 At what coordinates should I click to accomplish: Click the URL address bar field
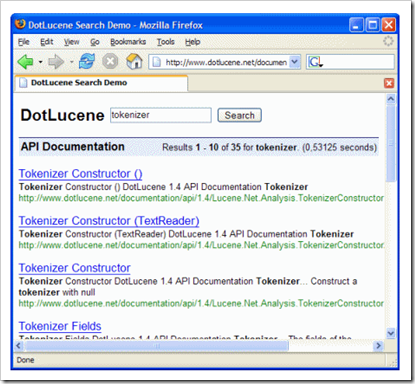(225, 62)
